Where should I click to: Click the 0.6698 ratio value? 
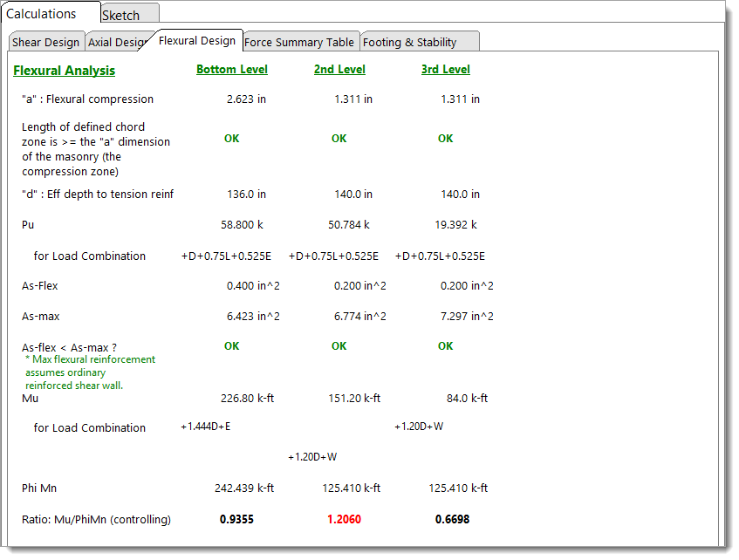coord(452,520)
